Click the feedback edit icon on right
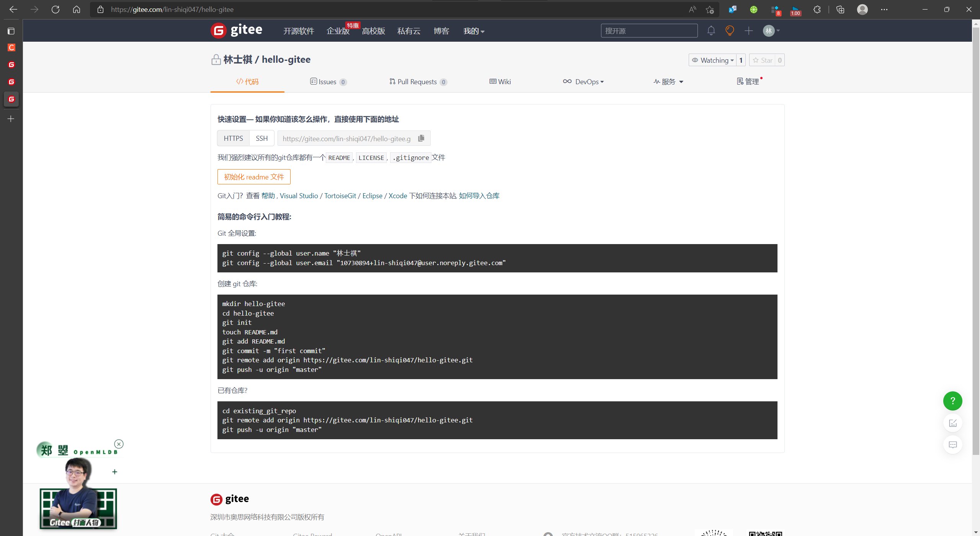The width and height of the screenshot is (980, 536). click(x=952, y=423)
